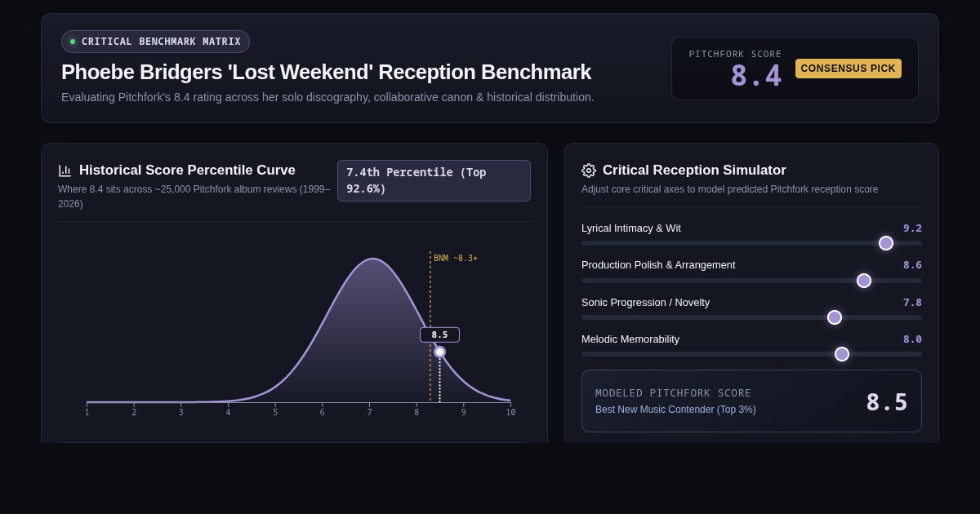Click x-axis tick label 10 on chart

[510, 413]
